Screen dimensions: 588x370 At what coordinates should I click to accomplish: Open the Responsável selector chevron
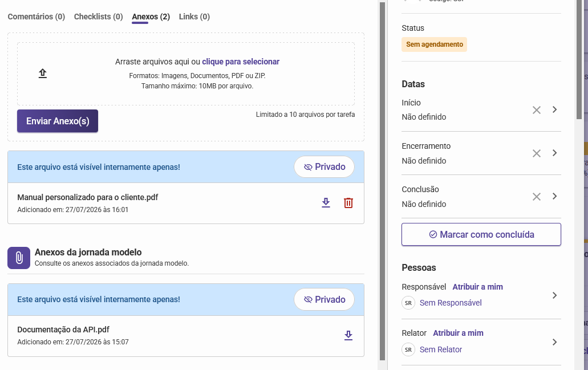[554, 295]
